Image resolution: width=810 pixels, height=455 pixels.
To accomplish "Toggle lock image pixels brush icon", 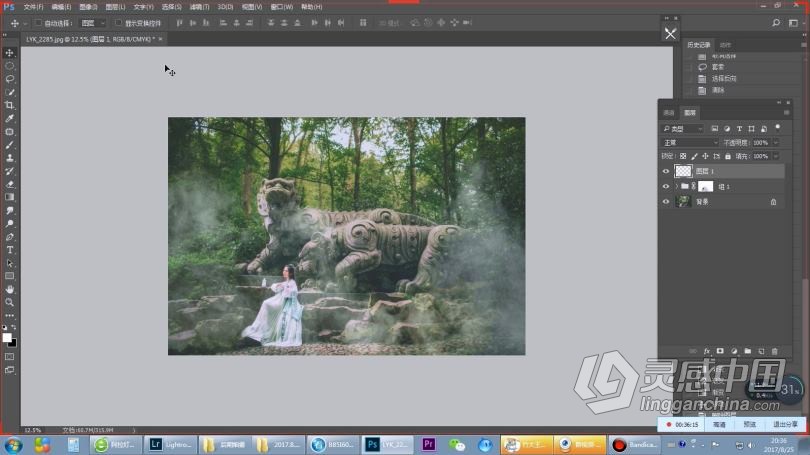I will [694, 156].
